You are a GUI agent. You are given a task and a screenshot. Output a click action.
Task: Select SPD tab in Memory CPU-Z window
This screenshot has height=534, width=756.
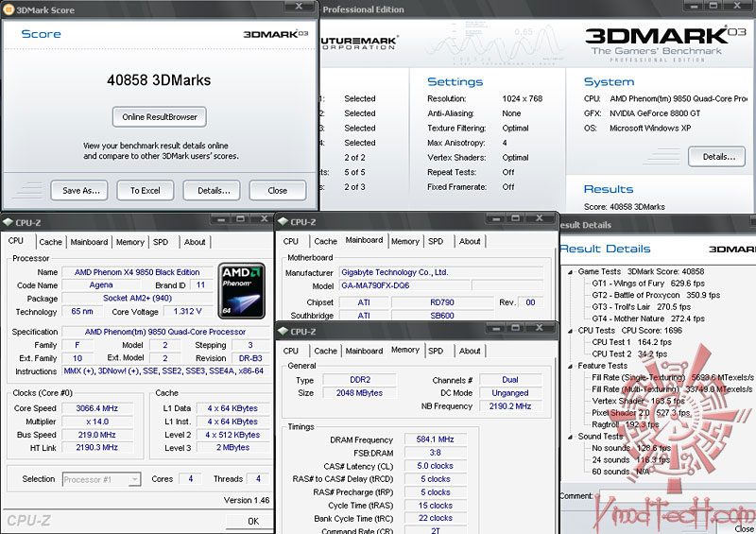(x=436, y=351)
